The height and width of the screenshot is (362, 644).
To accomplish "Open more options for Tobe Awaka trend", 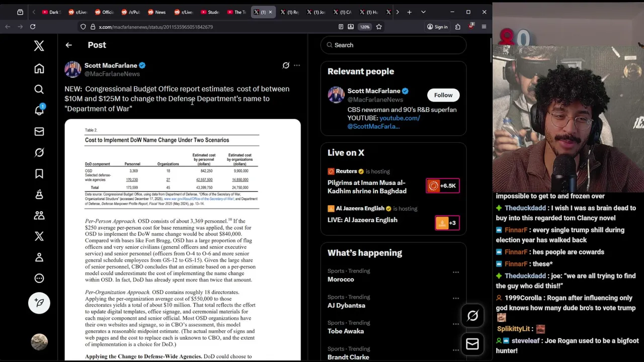I will click(456, 324).
